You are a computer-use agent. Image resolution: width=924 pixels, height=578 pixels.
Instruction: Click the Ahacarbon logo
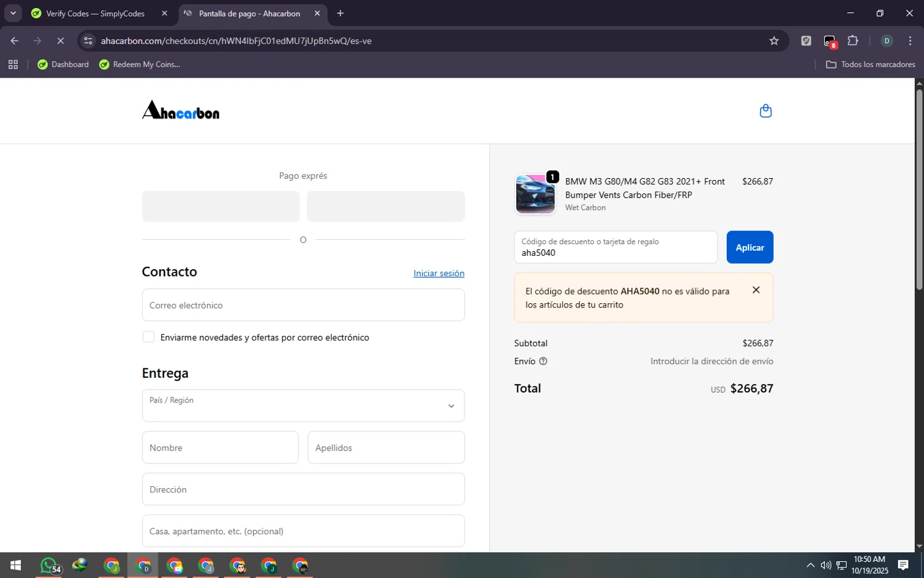(180, 110)
